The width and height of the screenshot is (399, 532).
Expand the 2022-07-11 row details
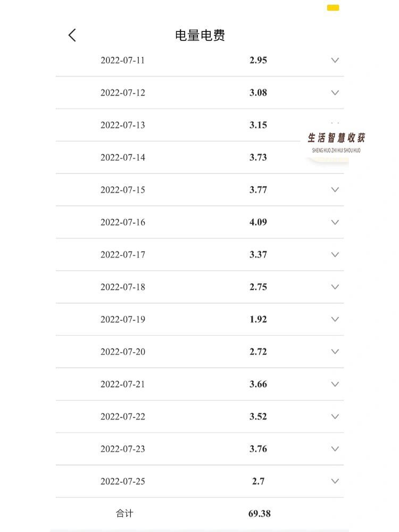335,60
